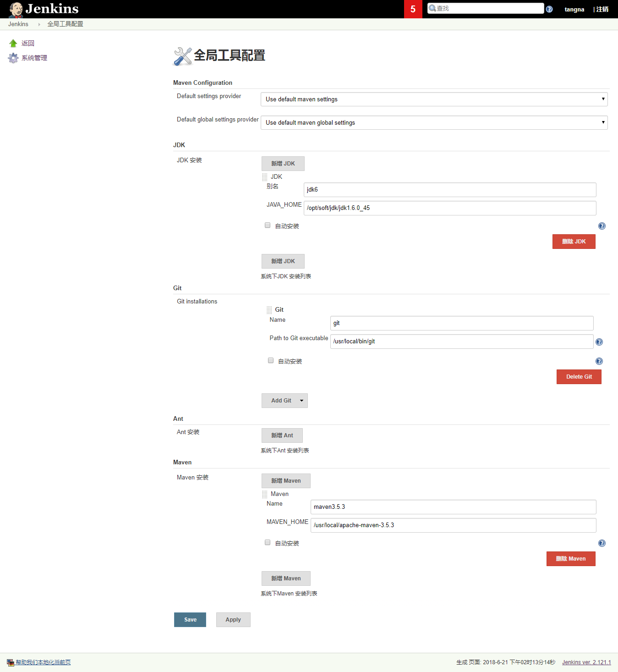Open the 返回 sidebar link
618x672 pixels.
coord(28,43)
